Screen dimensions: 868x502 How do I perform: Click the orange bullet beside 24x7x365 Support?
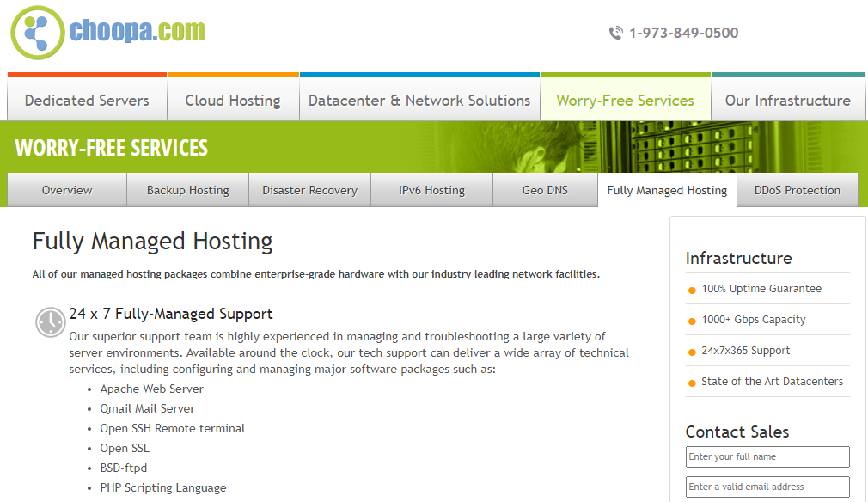click(692, 352)
